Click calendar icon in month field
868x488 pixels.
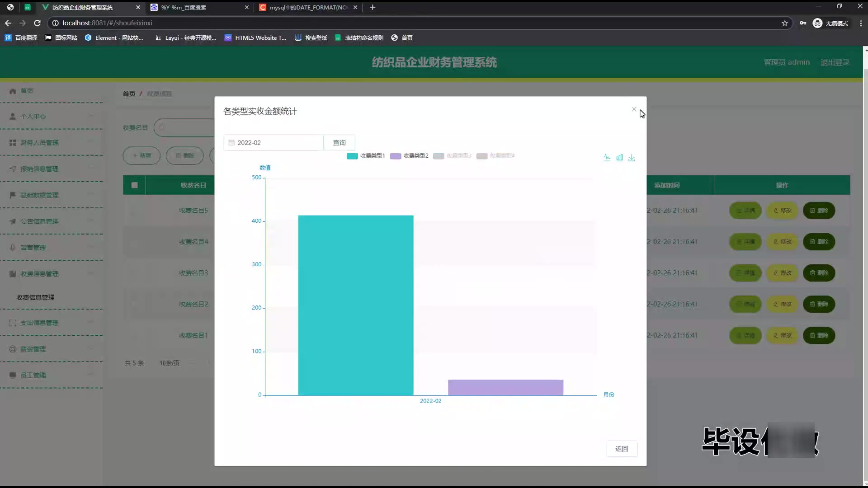pos(231,143)
